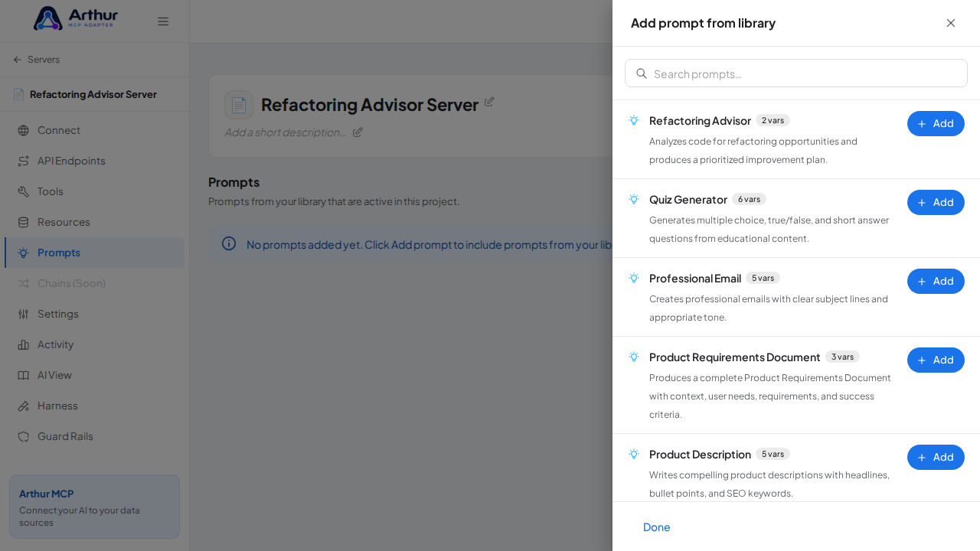This screenshot has height=551, width=980.
Task: Open the Harness section
Action: click(x=95, y=406)
